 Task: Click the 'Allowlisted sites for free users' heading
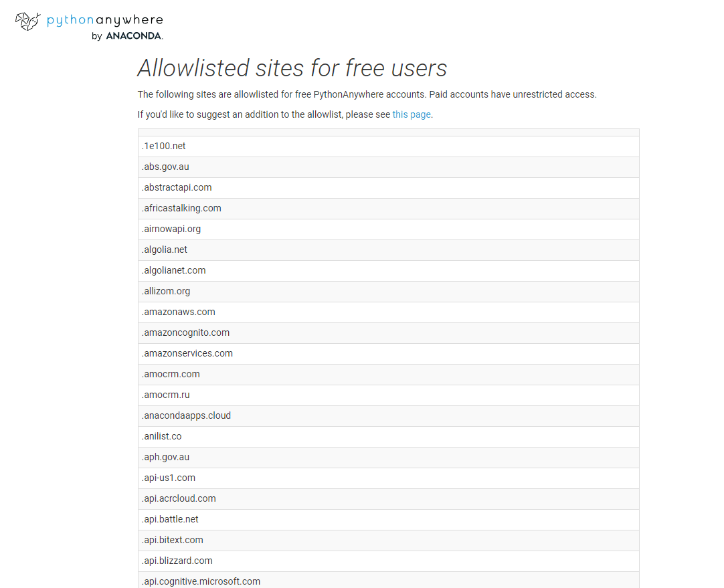(292, 68)
